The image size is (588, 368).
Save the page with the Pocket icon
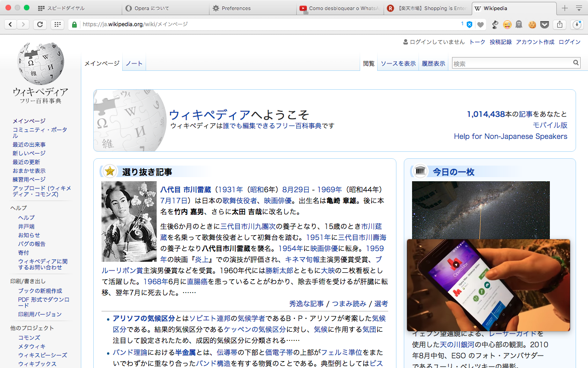click(x=544, y=24)
